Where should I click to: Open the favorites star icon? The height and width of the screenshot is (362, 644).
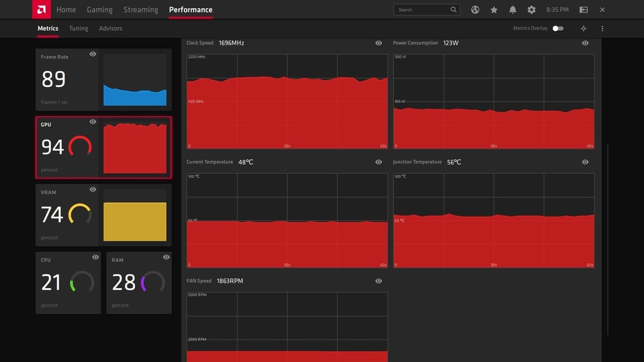point(494,10)
